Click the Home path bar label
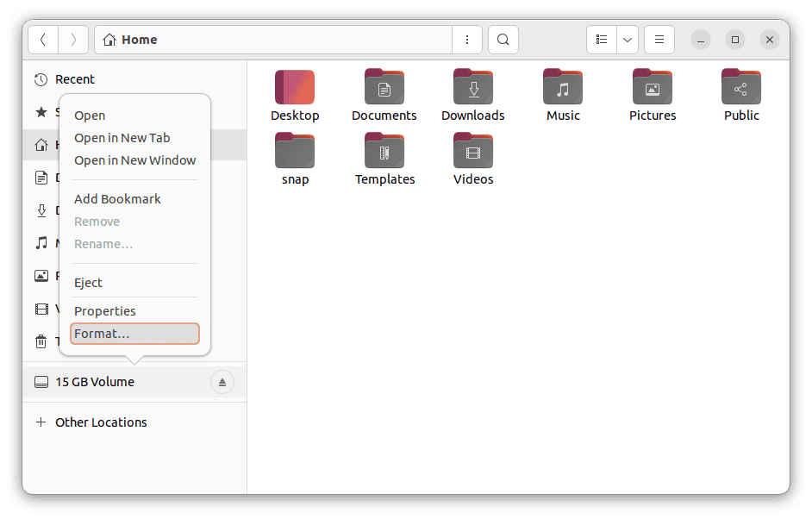Viewport: 812px width, 519px height. (140, 40)
